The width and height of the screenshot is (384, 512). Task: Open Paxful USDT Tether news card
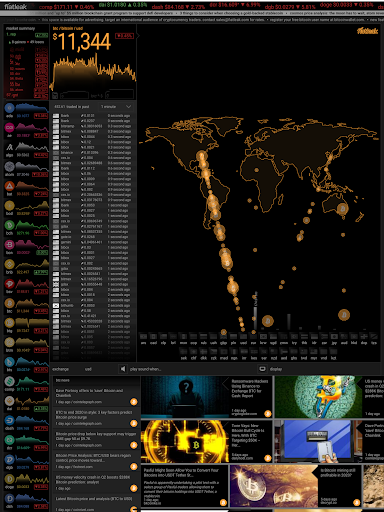[185, 486]
